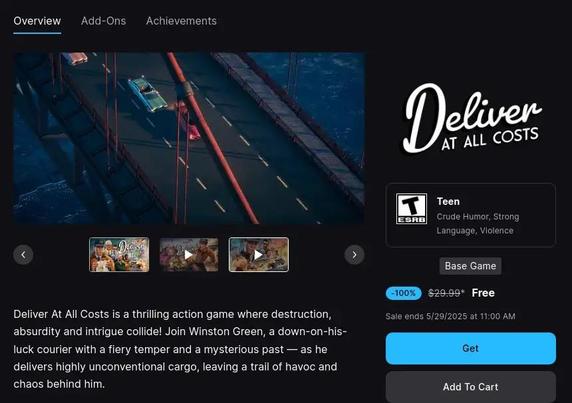Screen dimensions: 572x403
Task: Click the previous media arrow button
Action: [x=23, y=255]
